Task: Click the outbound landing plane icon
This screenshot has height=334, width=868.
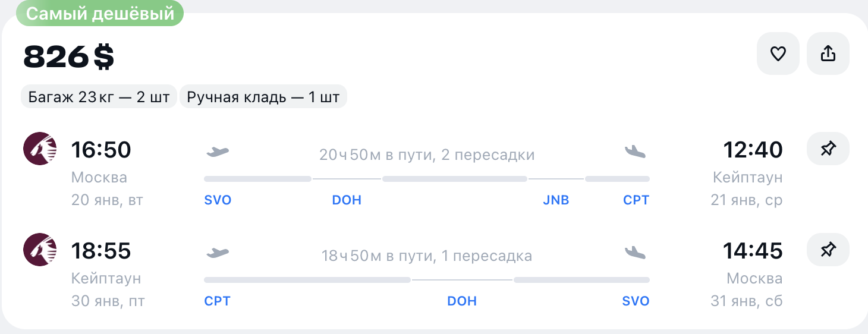Action: [635, 151]
